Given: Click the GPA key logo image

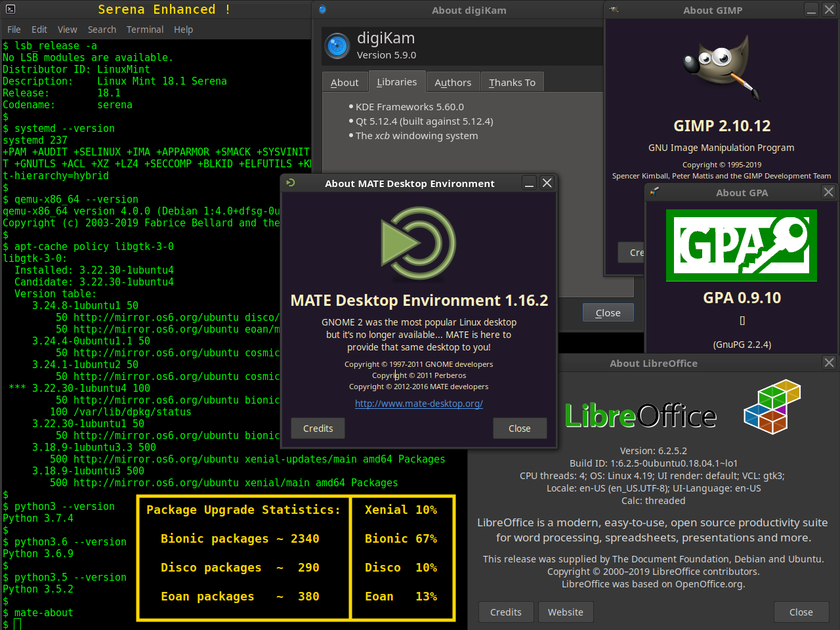Looking at the screenshot, I should point(742,245).
